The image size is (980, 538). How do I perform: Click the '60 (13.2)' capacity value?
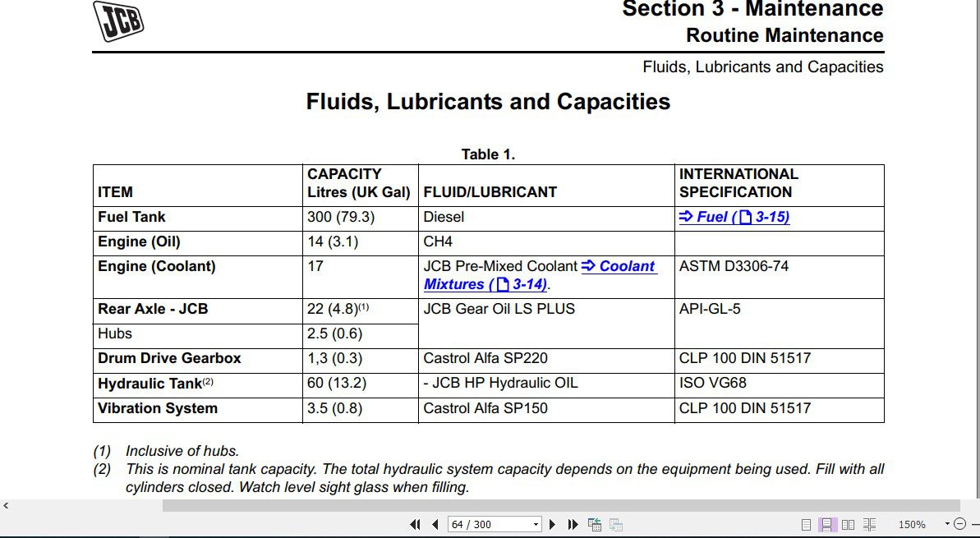coord(337,383)
